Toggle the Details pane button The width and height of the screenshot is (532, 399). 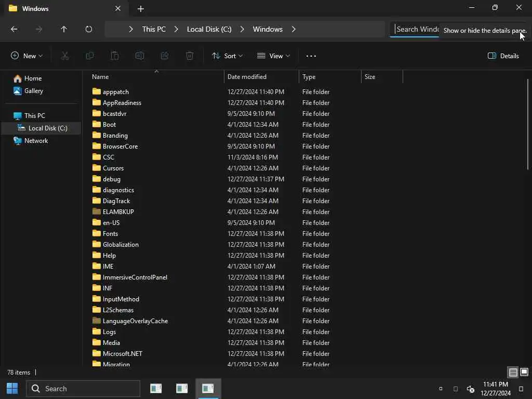pos(503,56)
